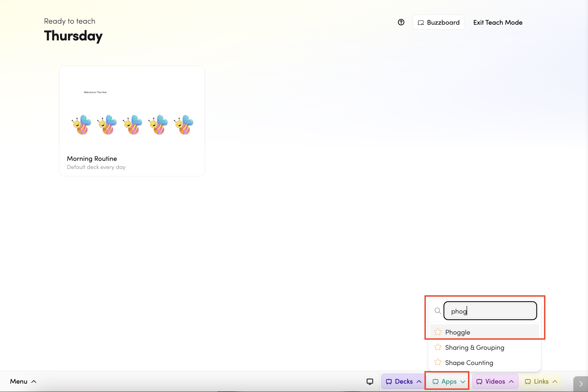588x392 pixels.
Task: Star the Sharing & Grouping app
Action: click(438, 347)
